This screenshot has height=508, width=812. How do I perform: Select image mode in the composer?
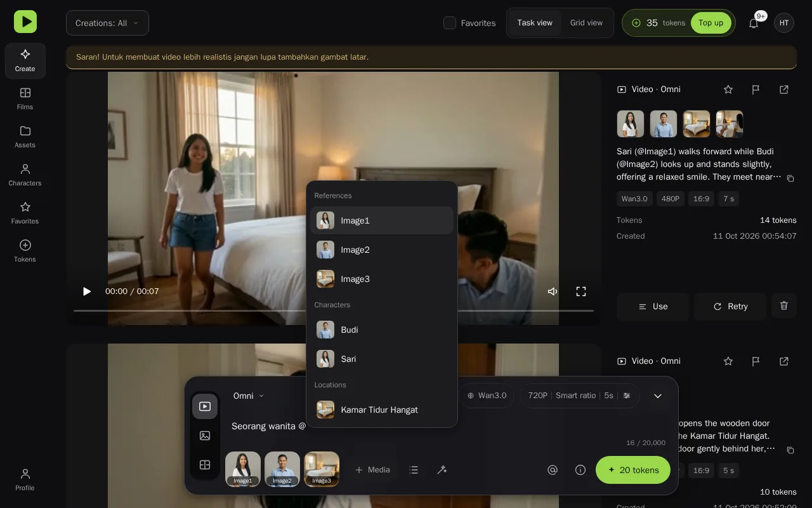[x=205, y=436]
